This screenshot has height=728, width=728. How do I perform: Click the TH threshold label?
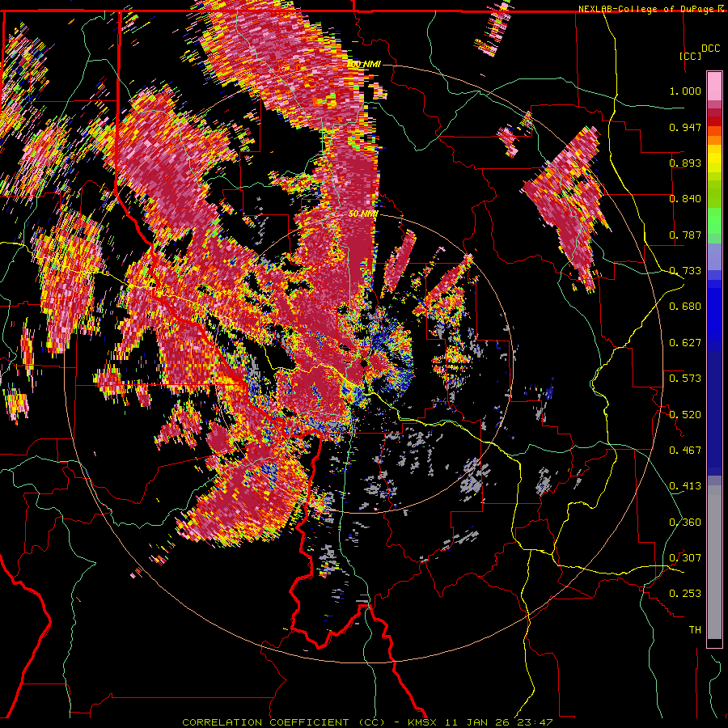point(695,630)
